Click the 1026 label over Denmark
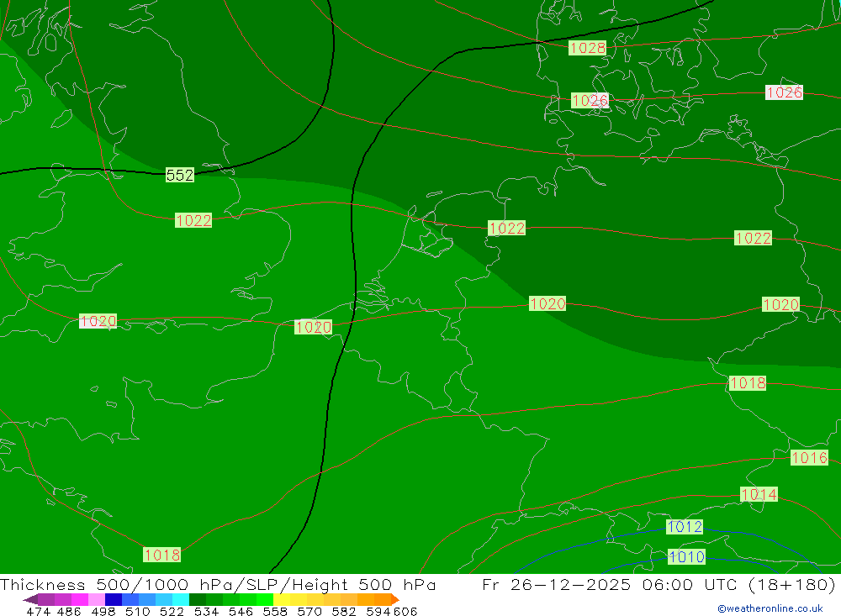Viewport: 841px width, 616px height. pos(590,100)
